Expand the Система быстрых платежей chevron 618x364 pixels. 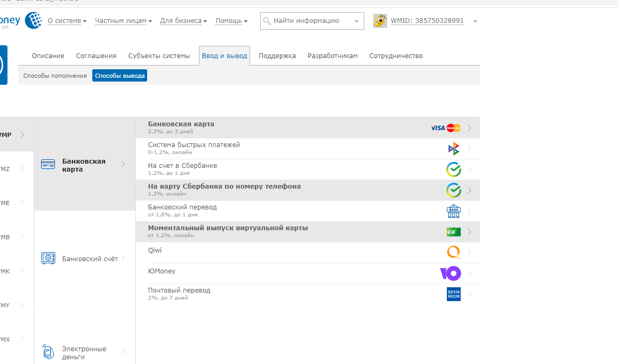(469, 149)
